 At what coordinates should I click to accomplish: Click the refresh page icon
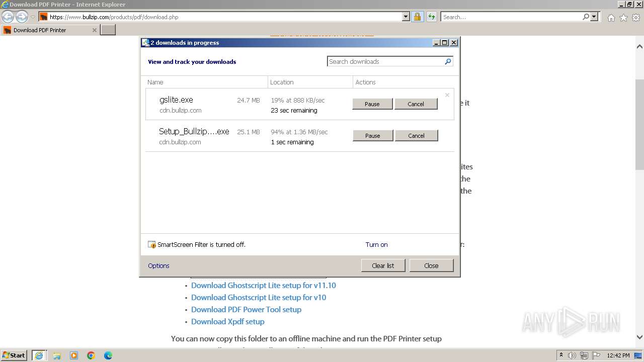tap(431, 17)
